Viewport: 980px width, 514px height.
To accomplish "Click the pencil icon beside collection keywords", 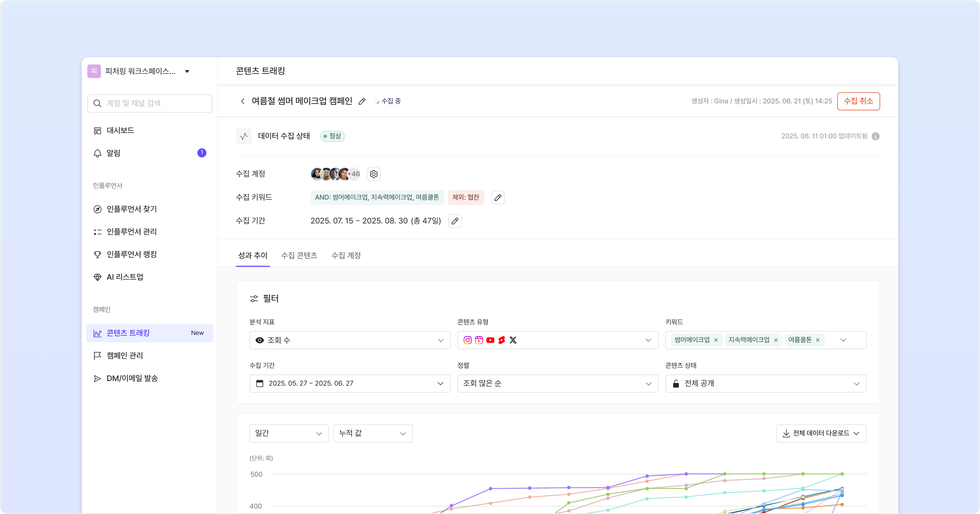I will coord(498,198).
